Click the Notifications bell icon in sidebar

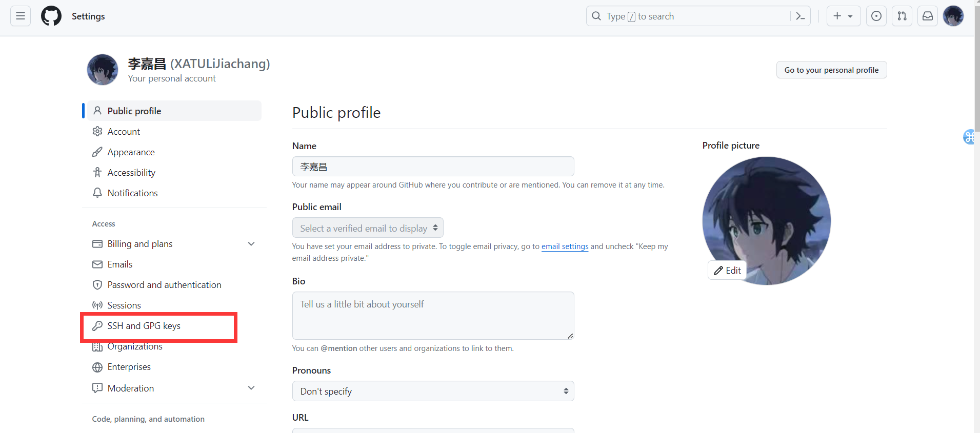[x=97, y=193]
